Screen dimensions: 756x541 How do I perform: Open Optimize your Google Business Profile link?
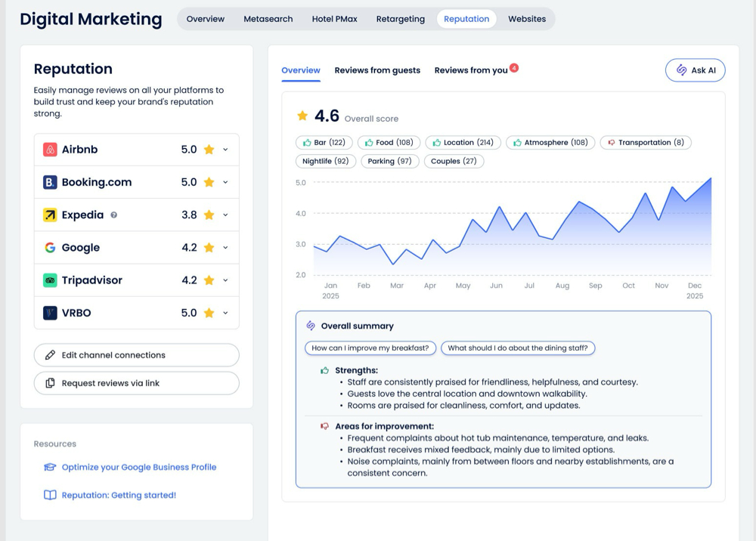click(139, 467)
